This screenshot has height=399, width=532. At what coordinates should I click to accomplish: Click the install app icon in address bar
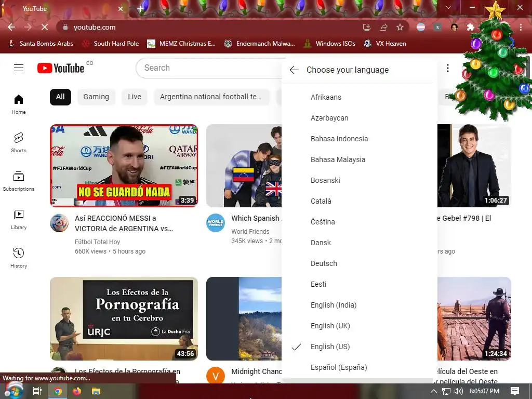tap(366, 27)
